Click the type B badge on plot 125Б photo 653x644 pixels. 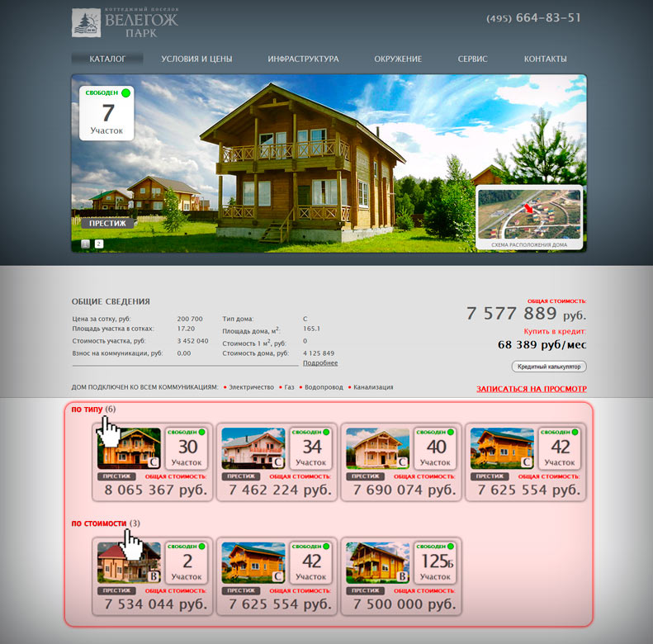403,576
